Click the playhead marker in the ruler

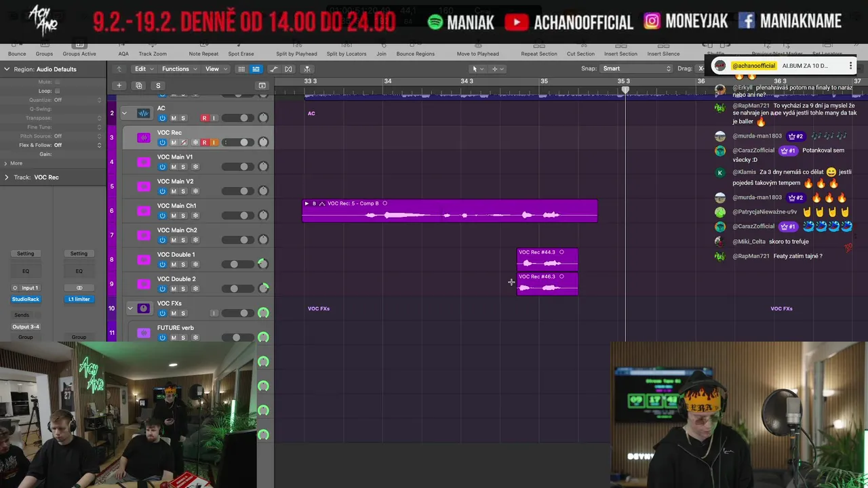click(625, 89)
